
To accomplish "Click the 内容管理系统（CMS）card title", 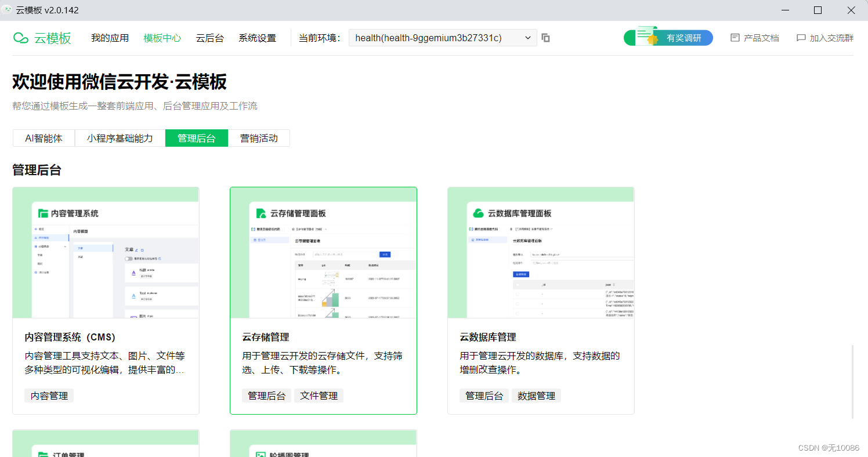I will click(x=70, y=337).
